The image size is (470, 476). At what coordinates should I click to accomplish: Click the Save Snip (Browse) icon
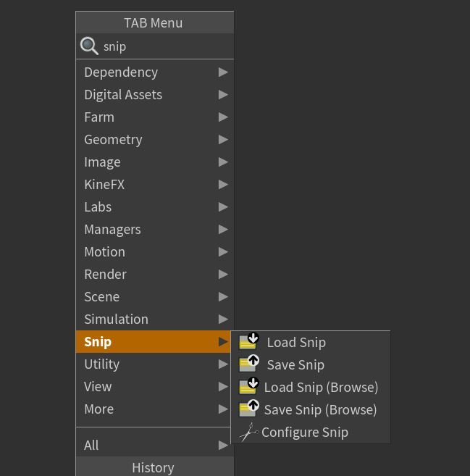click(x=249, y=409)
